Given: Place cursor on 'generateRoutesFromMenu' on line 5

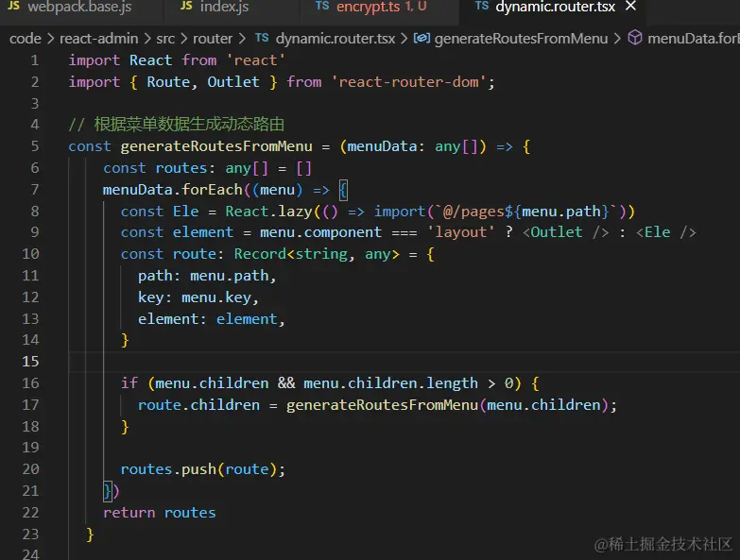Looking at the screenshot, I should pos(216,146).
